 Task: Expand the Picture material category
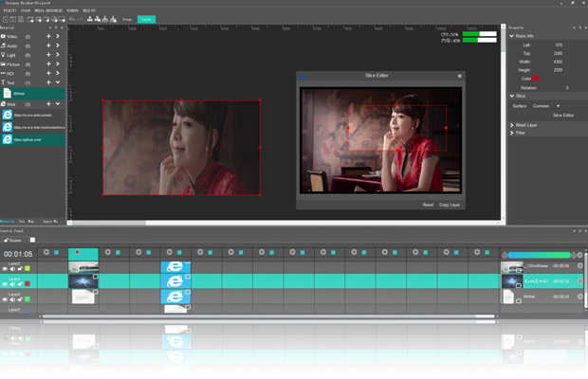click(58, 64)
